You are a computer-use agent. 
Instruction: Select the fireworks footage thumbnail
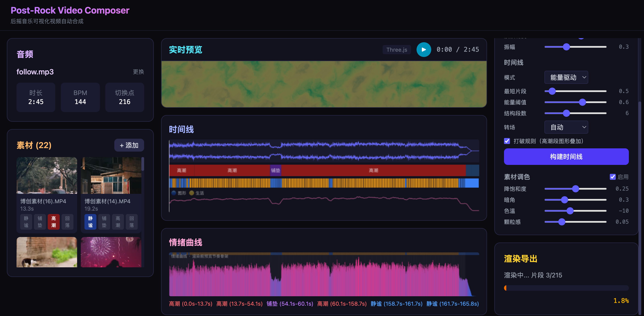point(111,252)
